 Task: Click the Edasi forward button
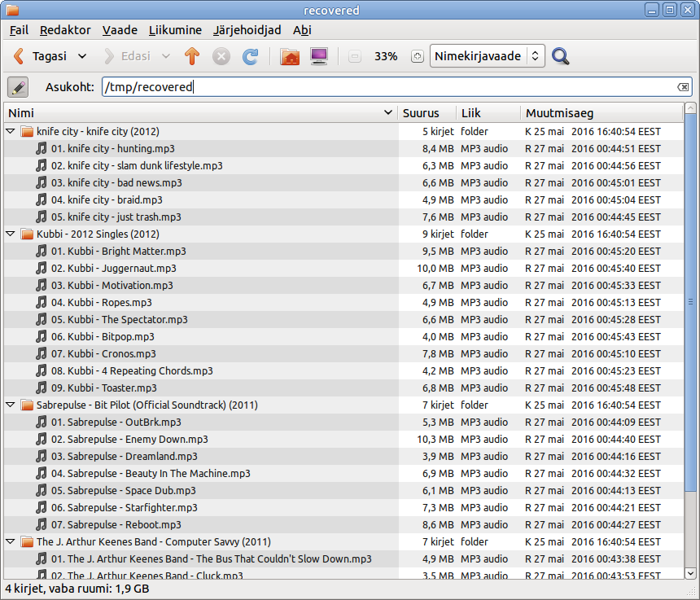point(127,56)
